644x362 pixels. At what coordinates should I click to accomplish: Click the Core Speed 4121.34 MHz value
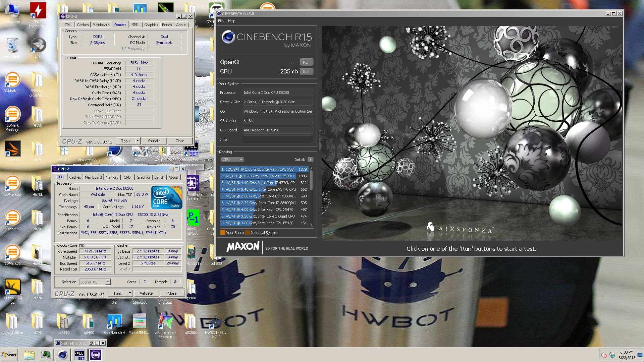(x=95, y=251)
